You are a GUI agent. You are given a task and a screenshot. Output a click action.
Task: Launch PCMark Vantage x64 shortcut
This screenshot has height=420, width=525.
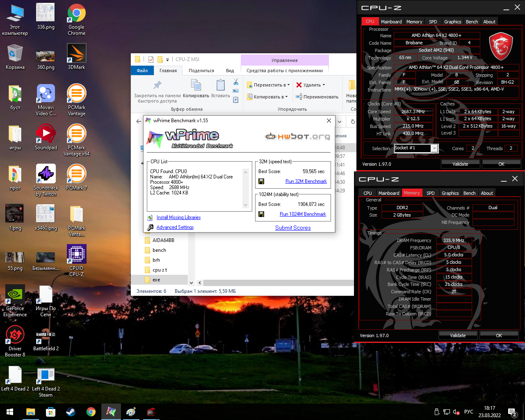click(x=77, y=140)
